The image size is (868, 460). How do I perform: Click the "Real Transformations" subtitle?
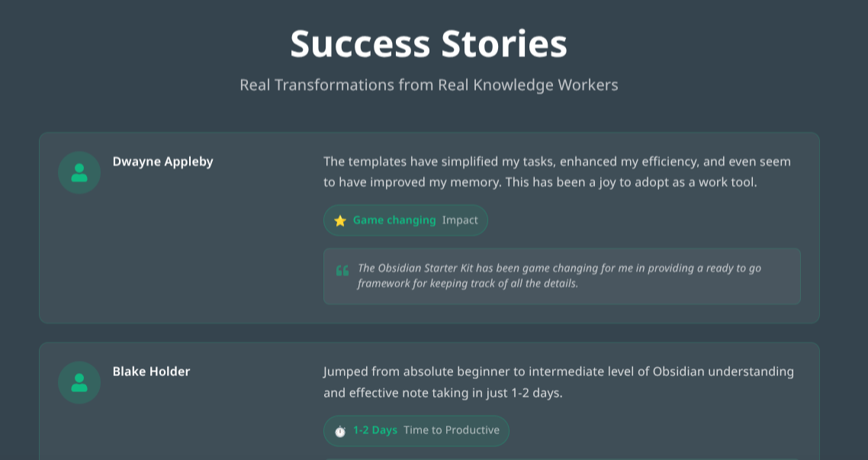tap(429, 85)
